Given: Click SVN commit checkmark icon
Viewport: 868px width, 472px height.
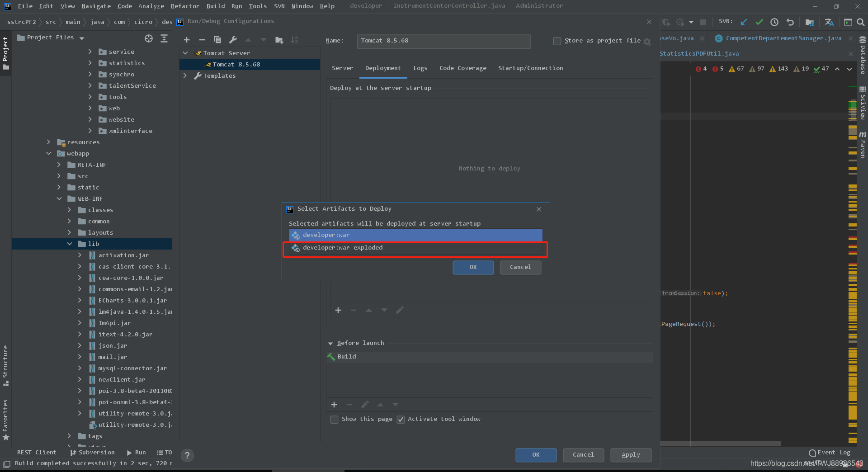Looking at the screenshot, I should pyautogui.click(x=759, y=22).
